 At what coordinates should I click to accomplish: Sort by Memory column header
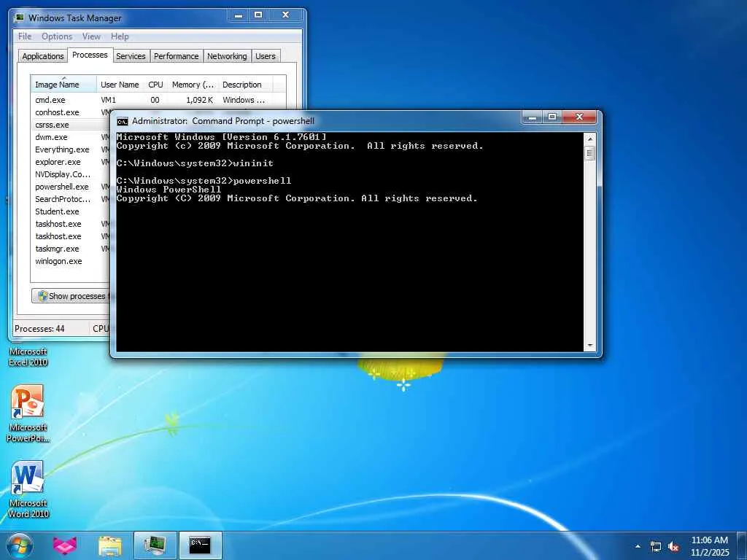tap(193, 85)
